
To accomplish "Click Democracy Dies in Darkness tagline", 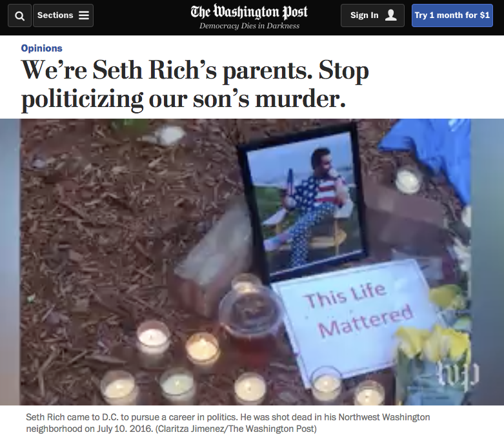I will click(x=249, y=26).
